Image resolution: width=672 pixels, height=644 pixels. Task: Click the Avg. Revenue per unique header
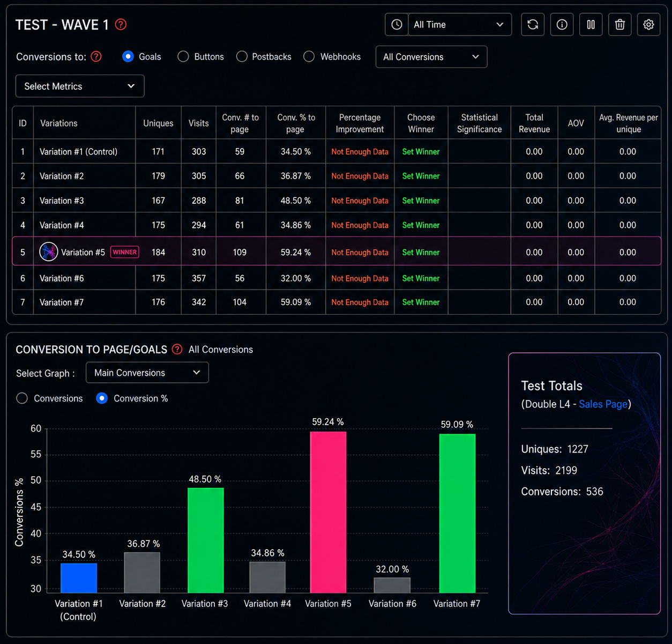click(x=628, y=123)
